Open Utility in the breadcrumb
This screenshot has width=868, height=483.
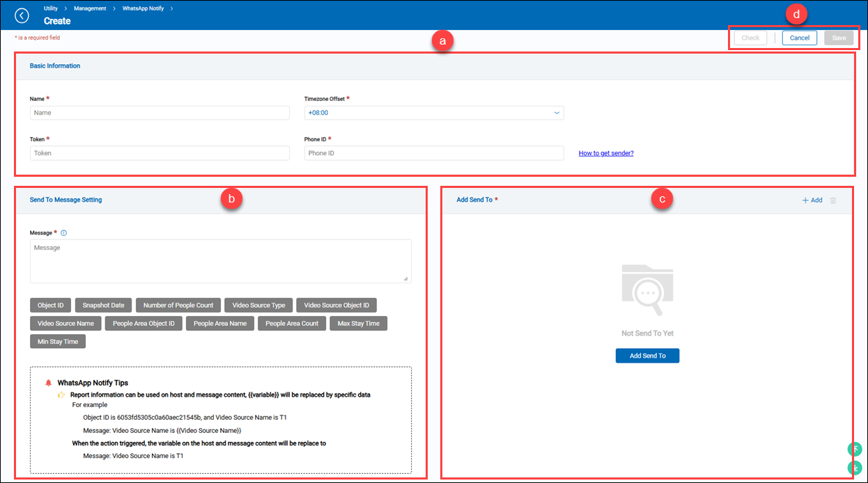51,8
